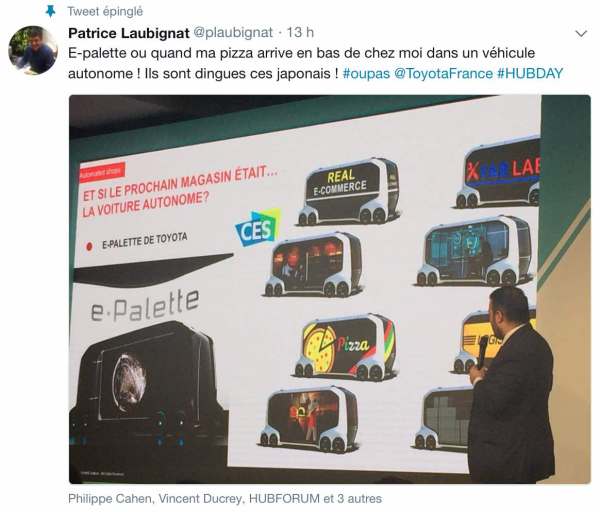This screenshot has width=600, height=512.
Task: Click the Real E-Commerce vehicle image
Action: (x=348, y=192)
